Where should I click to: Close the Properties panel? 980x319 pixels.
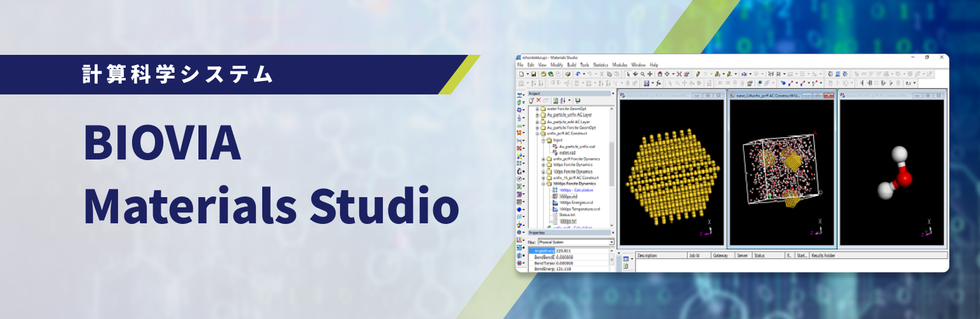click(x=612, y=233)
